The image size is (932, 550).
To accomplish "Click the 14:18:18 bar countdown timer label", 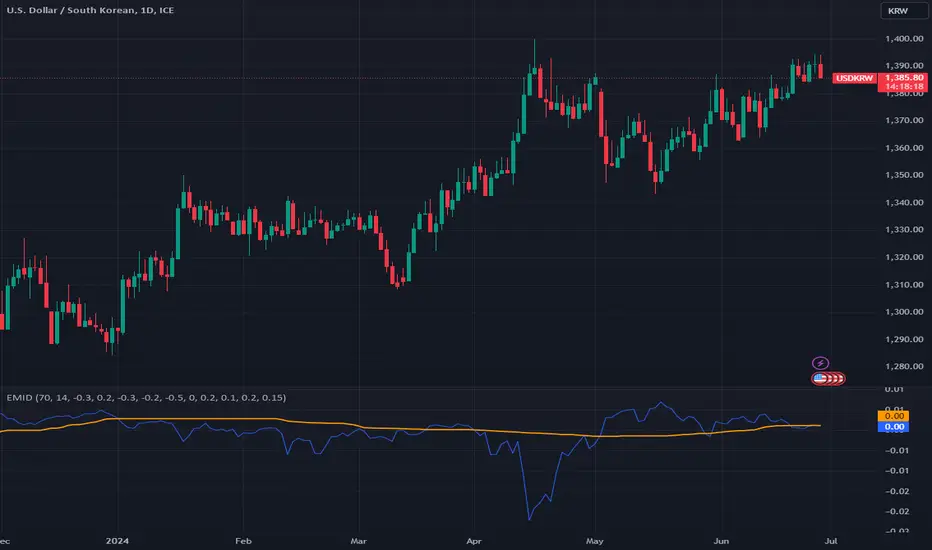I will pyautogui.click(x=904, y=87).
